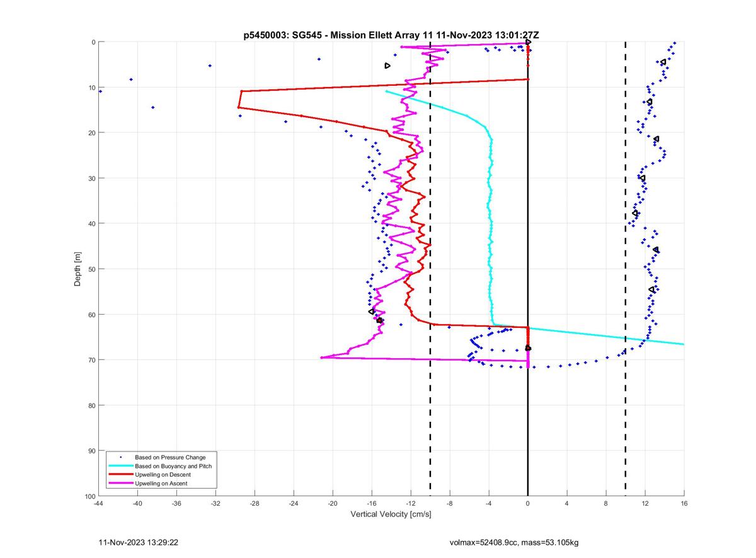Click x-axis tick label '-32'

pyautogui.click(x=215, y=503)
